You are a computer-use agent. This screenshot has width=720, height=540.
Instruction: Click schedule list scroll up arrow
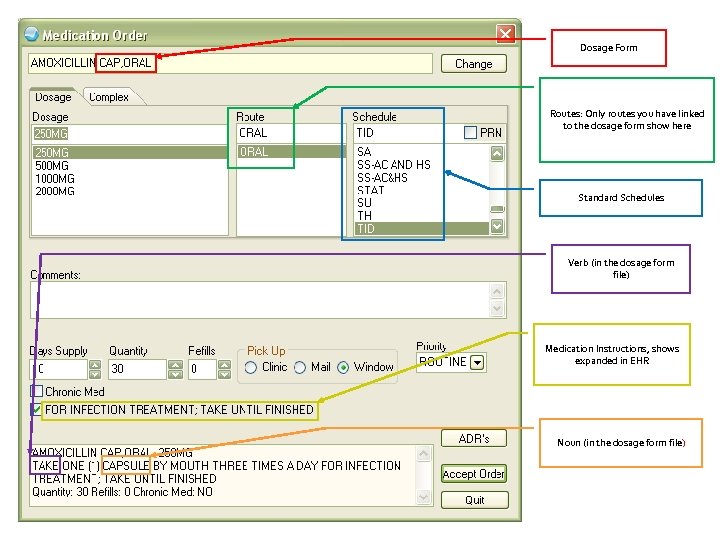[x=497, y=153]
